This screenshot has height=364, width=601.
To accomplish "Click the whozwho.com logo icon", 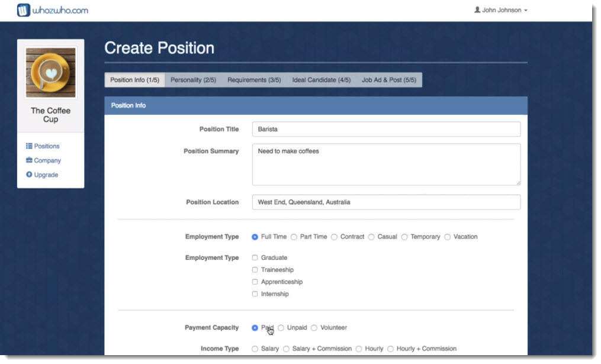I will pyautogui.click(x=23, y=10).
